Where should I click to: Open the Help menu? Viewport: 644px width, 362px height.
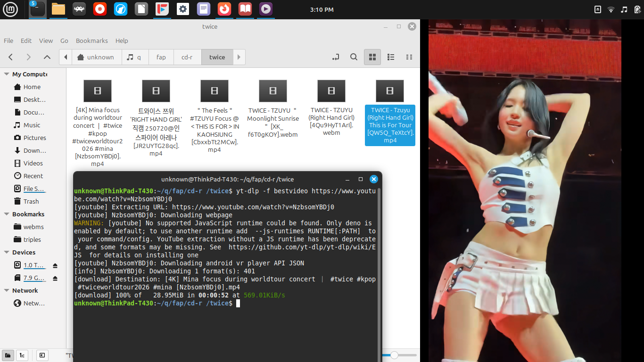(122, 41)
